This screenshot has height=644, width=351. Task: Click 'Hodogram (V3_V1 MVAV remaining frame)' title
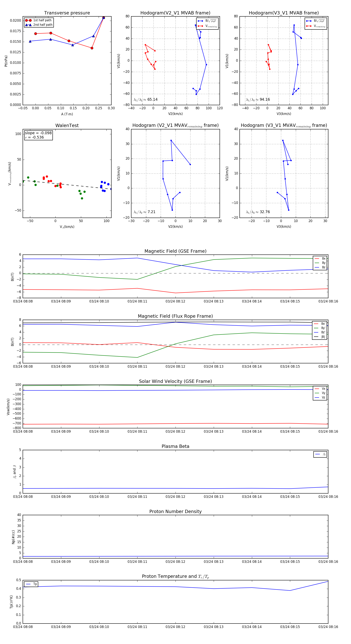click(x=284, y=125)
